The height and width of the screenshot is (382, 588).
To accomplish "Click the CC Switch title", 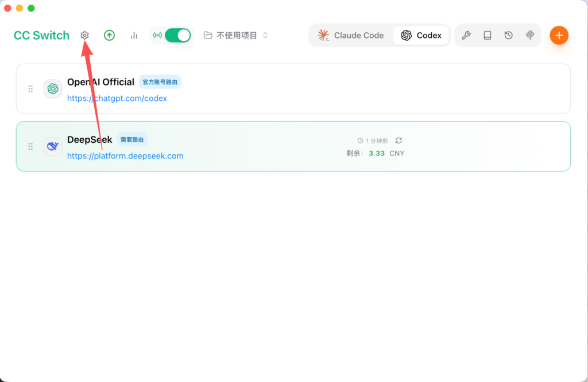I will [x=41, y=35].
